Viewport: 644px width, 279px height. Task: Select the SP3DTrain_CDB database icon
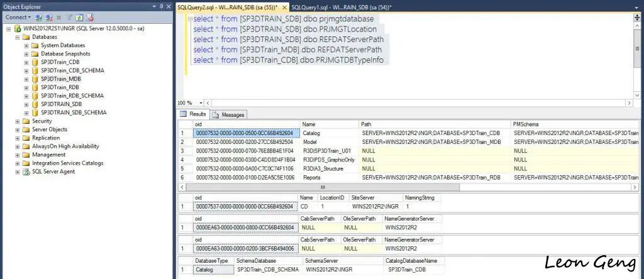(x=35, y=62)
